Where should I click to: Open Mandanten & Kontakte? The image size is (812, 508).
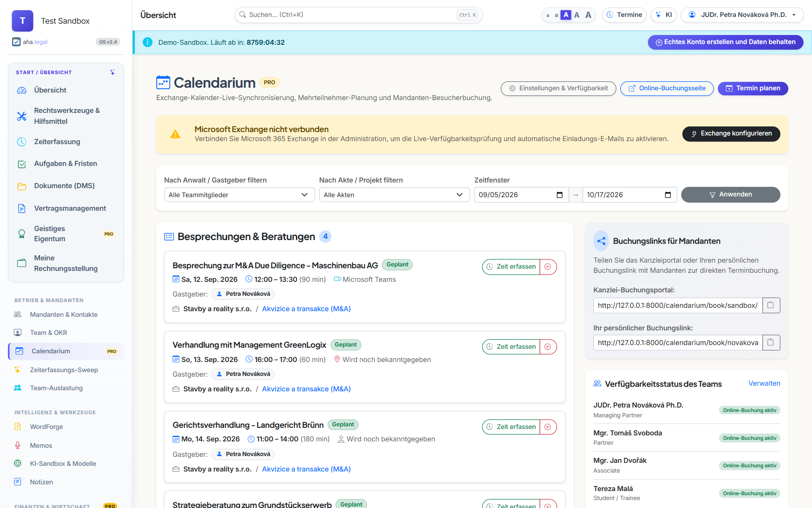[x=66, y=315]
